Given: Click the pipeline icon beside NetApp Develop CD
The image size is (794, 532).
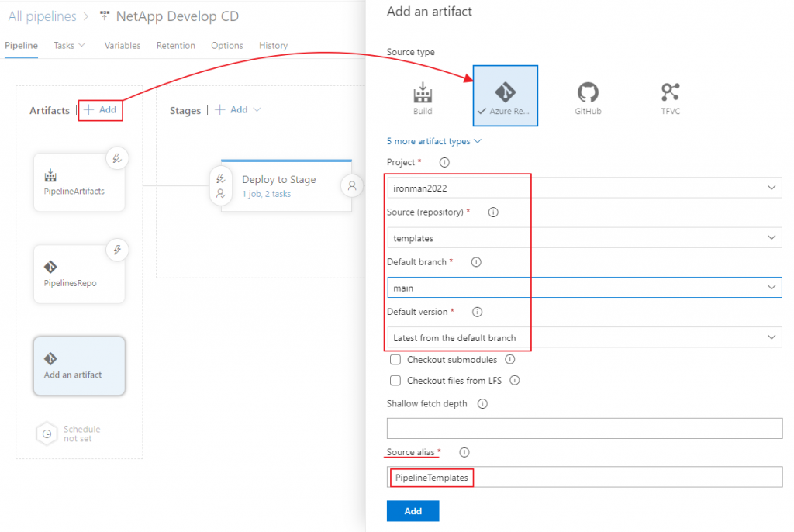Looking at the screenshot, I should [105, 16].
